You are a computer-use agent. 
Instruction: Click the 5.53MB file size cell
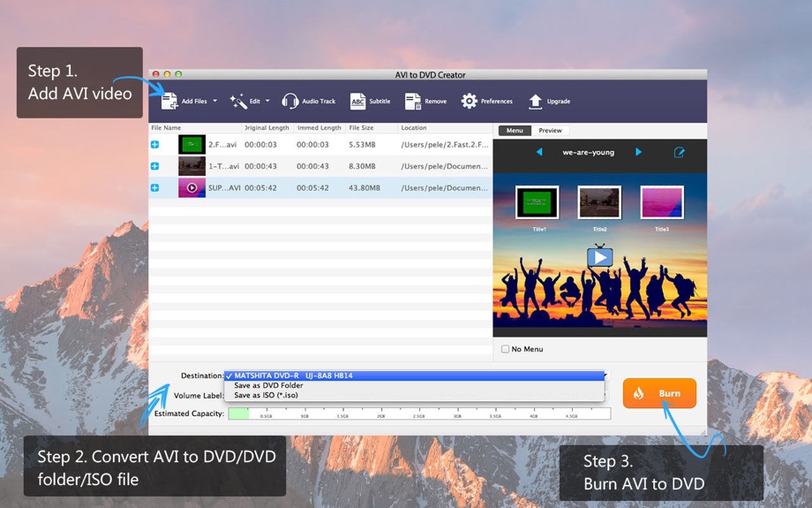click(x=362, y=145)
